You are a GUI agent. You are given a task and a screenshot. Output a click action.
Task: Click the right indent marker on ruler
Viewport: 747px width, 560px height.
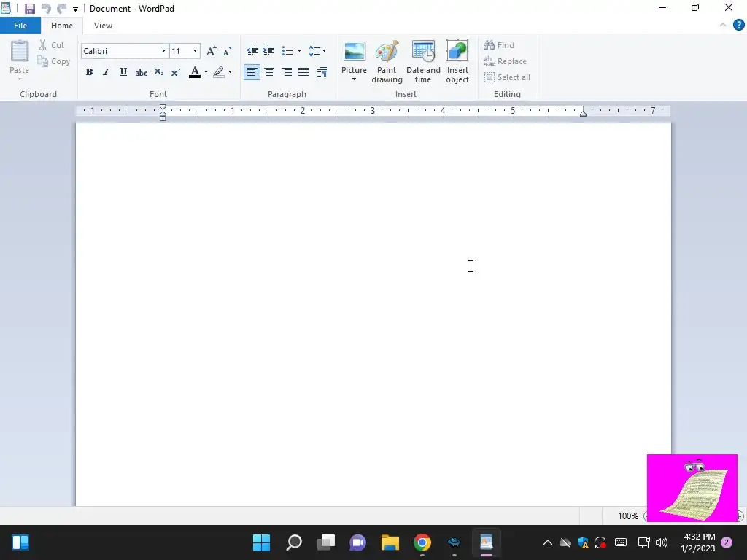click(x=583, y=113)
